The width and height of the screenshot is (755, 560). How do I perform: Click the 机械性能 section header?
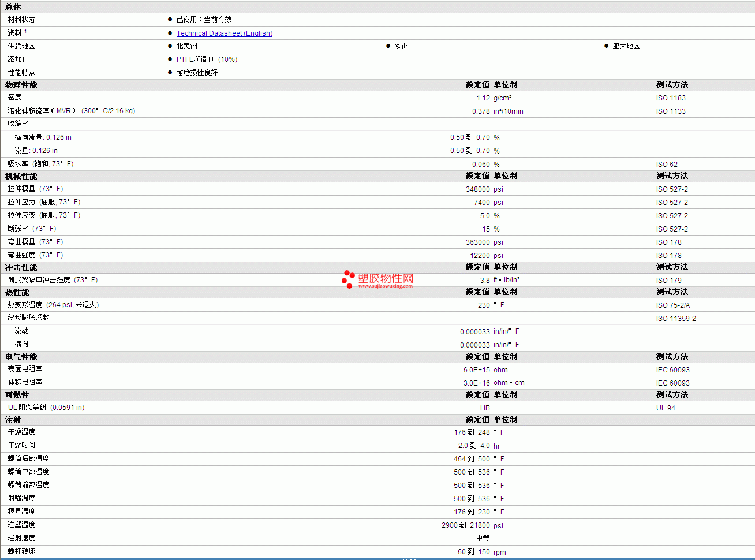[21, 176]
